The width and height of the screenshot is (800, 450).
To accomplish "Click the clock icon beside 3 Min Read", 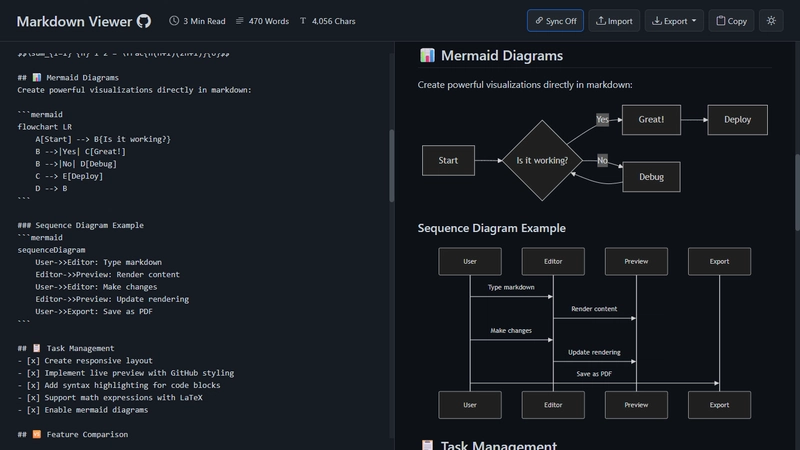I will click(174, 21).
